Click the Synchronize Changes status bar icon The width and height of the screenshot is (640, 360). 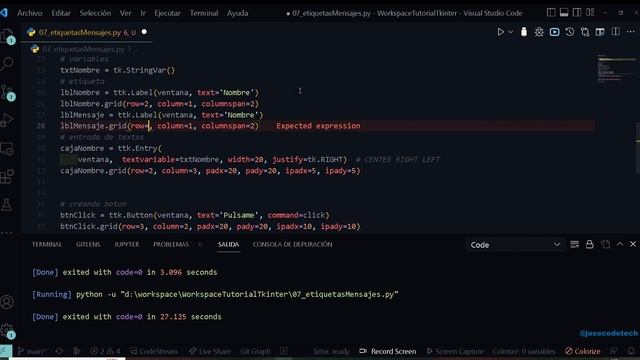pyautogui.click(x=59, y=351)
